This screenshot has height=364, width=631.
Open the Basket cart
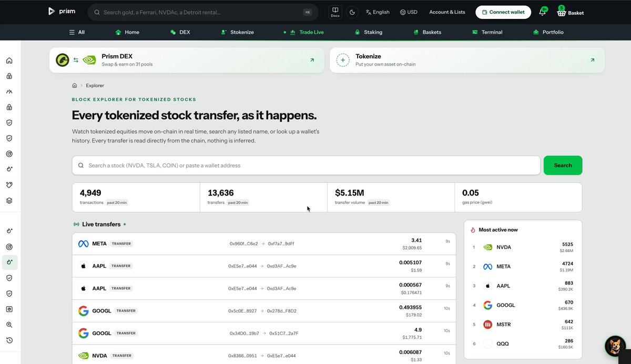click(x=571, y=12)
